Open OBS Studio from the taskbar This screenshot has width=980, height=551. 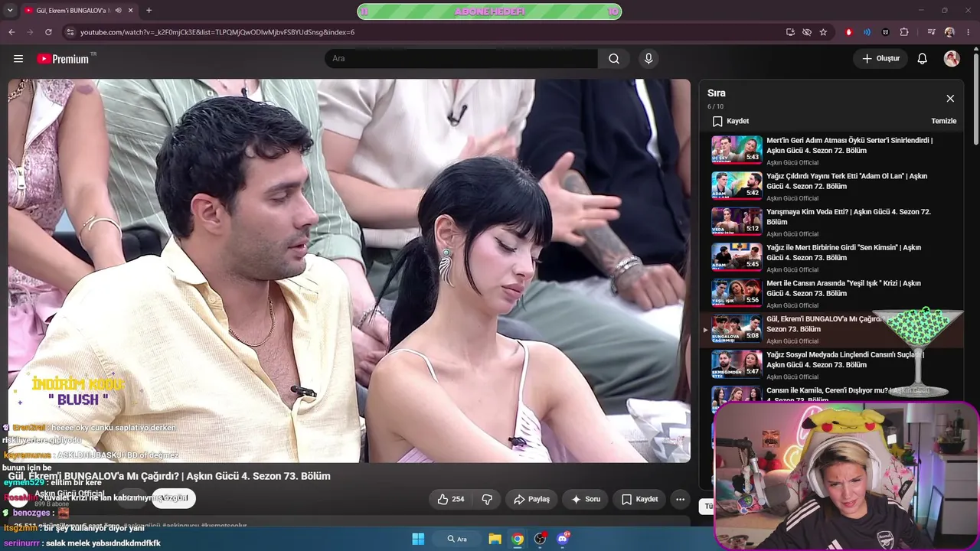[540, 539]
